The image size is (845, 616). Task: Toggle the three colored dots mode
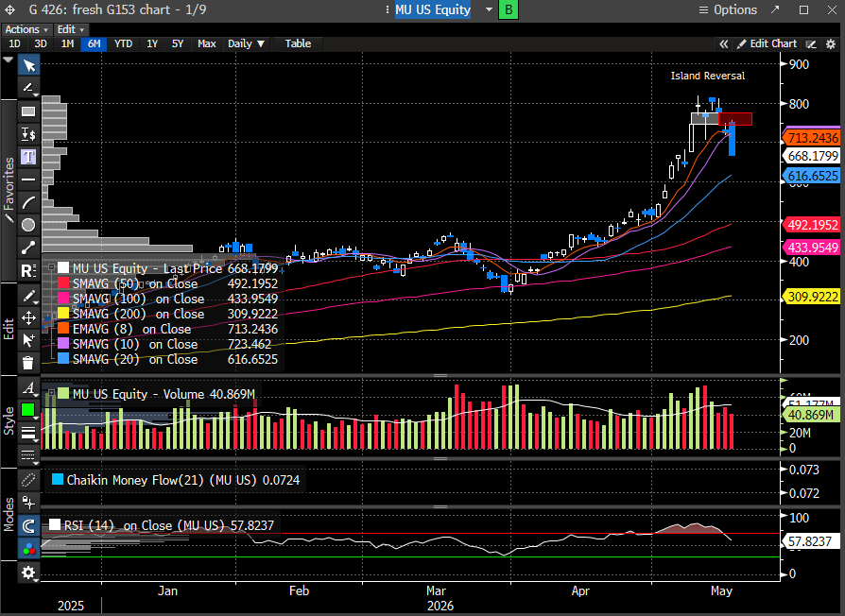click(28, 549)
